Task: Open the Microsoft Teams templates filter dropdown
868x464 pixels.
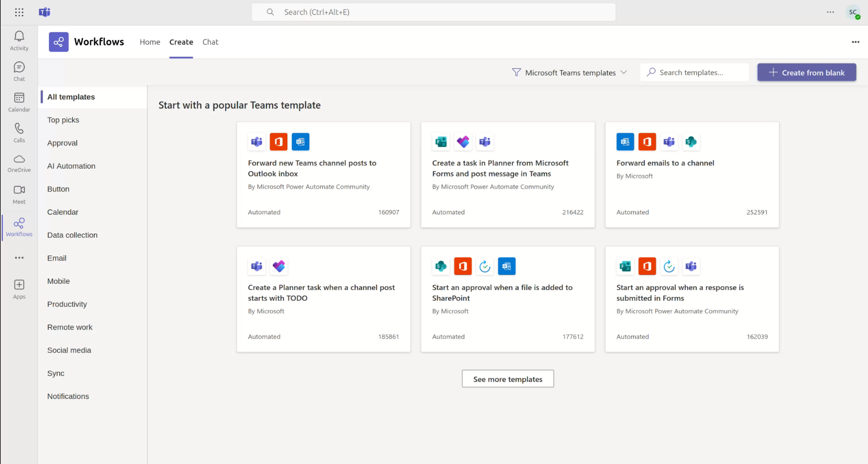Action: coord(569,72)
